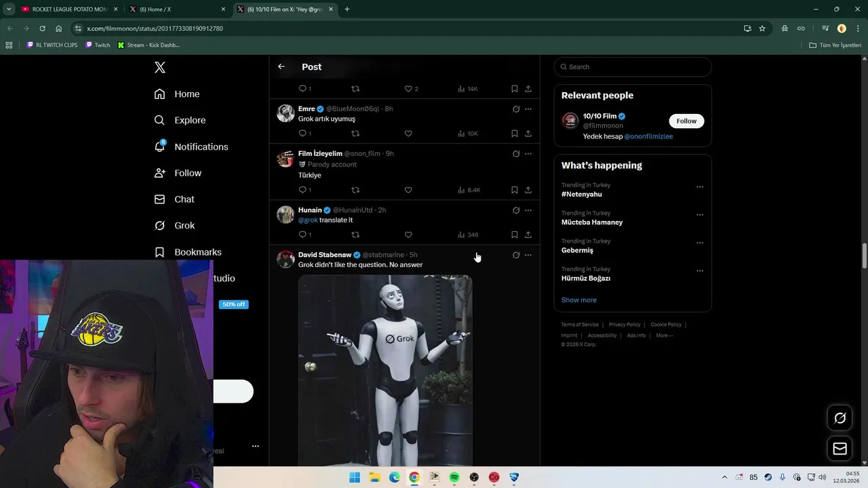The width and height of the screenshot is (868, 488).
Task: Follow the 10/10 Film account
Action: pyautogui.click(x=686, y=121)
